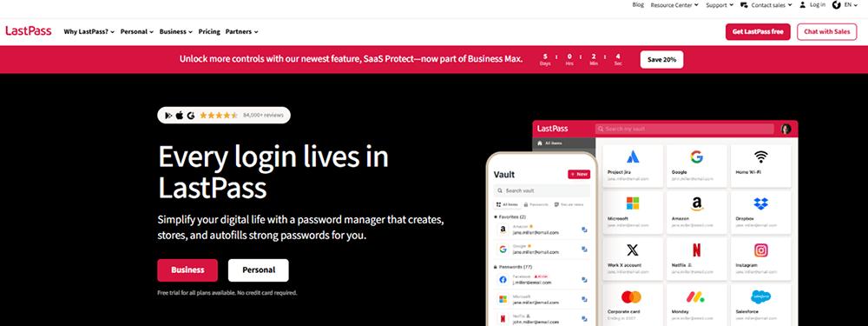The width and height of the screenshot is (868, 326).
Task: Click the Project Jira icon in vault grid
Action: click(632, 156)
